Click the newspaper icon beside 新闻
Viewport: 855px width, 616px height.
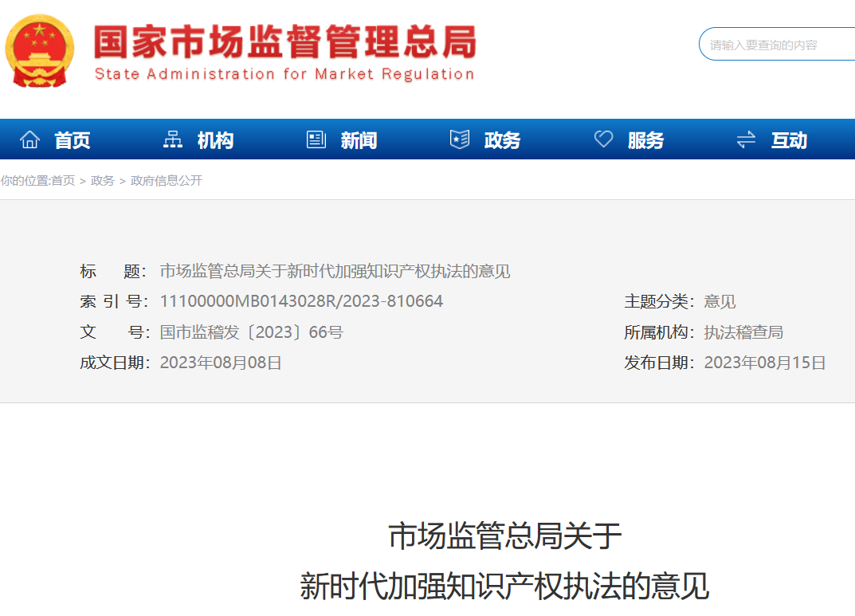coord(316,140)
